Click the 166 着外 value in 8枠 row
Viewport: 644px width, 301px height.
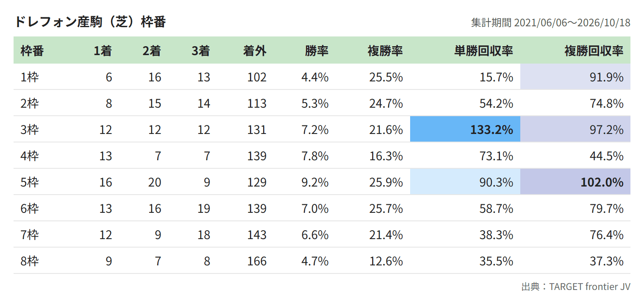click(257, 261)
